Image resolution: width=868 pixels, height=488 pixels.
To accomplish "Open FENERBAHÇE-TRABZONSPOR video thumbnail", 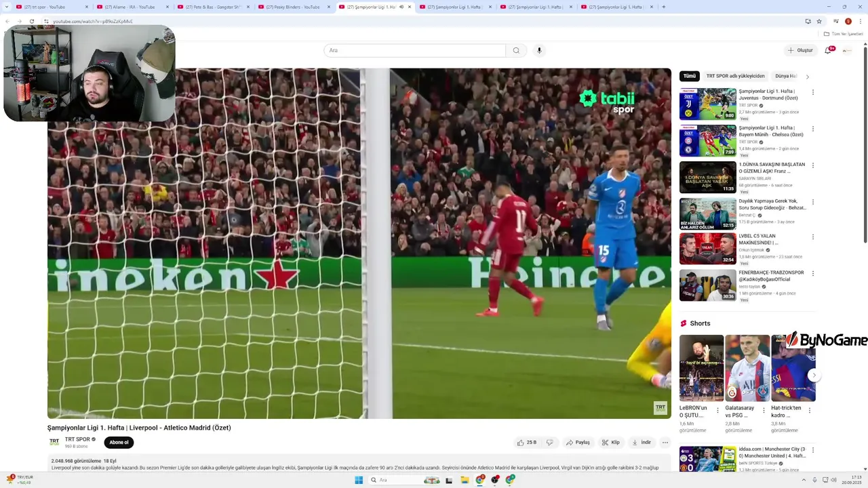I will click(x=707, y=285).
